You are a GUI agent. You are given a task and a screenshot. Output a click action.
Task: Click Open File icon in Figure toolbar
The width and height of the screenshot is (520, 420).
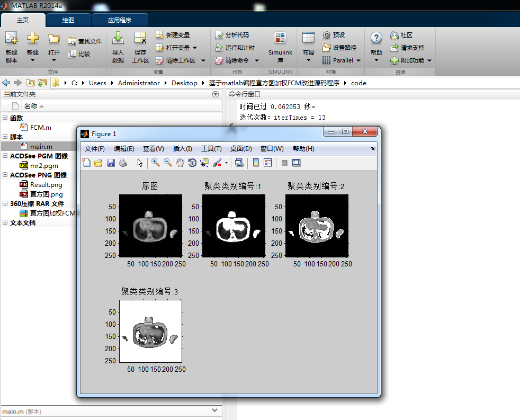click(x=98, y=163)
